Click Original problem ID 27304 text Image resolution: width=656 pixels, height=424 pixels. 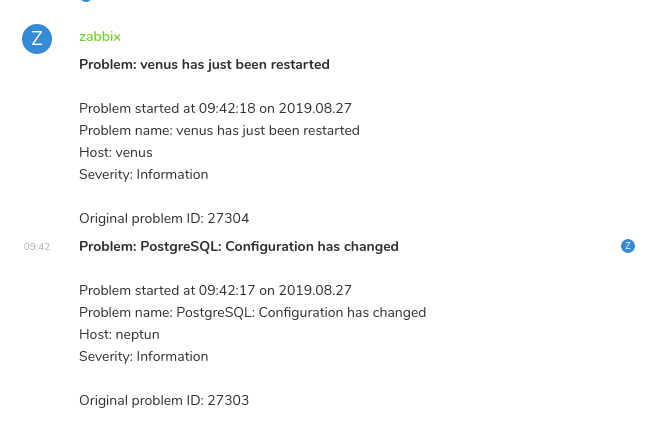[164, 218]
